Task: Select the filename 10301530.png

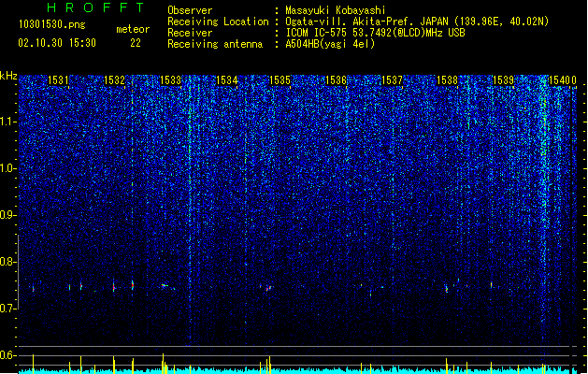Action: (52, 24)
